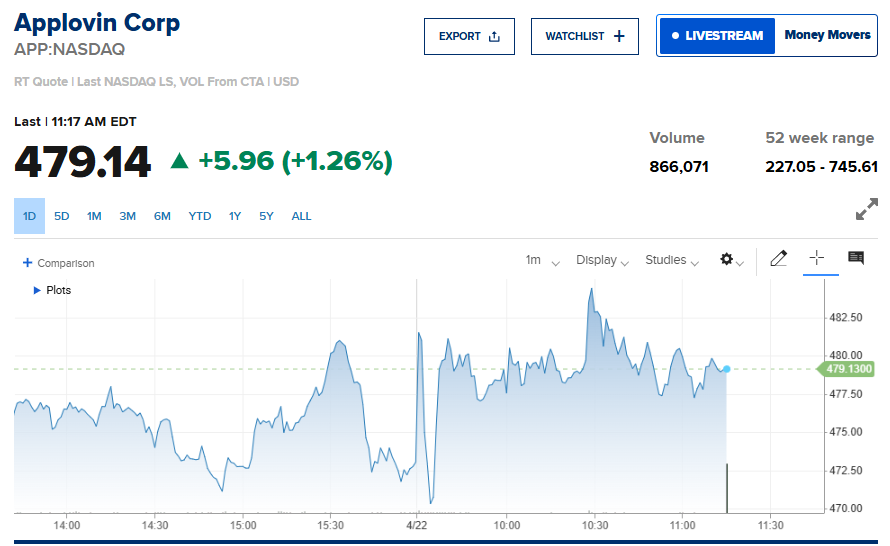Viewport: 890px width, 546px height.
Task: Select the 1Y time range
Action: [235, 216]
